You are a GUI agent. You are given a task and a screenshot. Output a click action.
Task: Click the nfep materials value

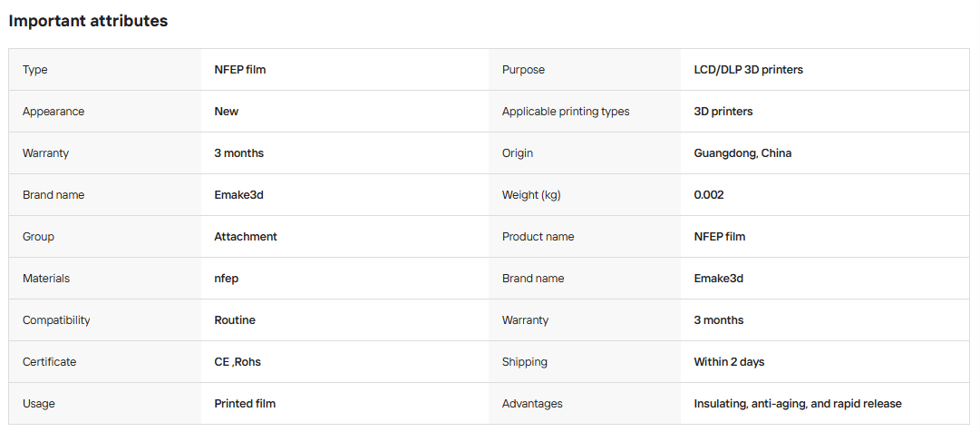(227, 279)
